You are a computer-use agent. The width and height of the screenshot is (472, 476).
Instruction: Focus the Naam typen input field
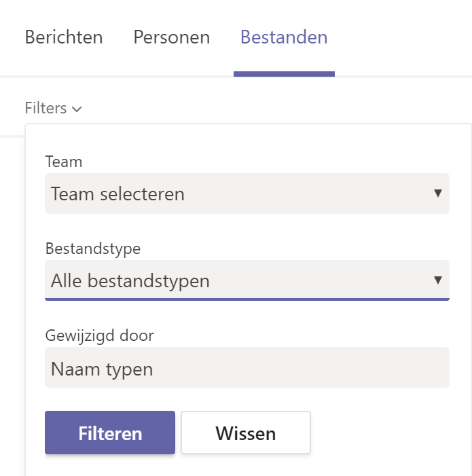[247, 367]
